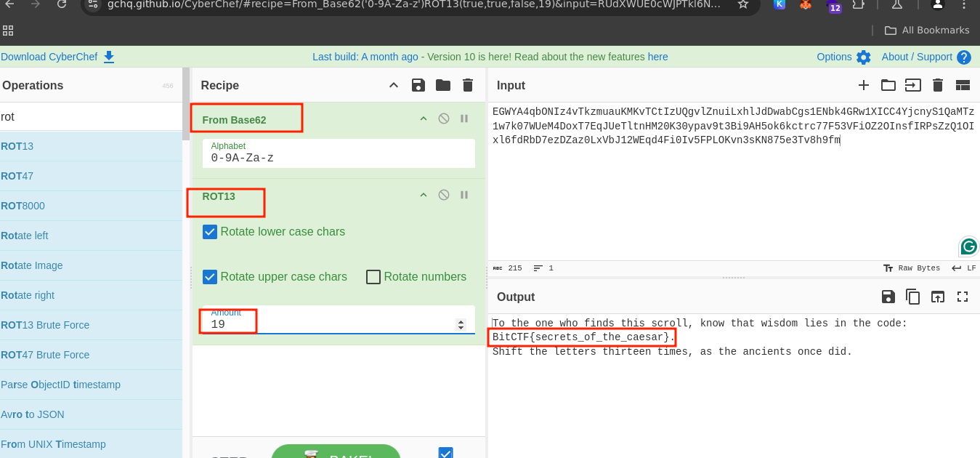Toggle Rotate lower case chars
980x458 pixels.
210,232
